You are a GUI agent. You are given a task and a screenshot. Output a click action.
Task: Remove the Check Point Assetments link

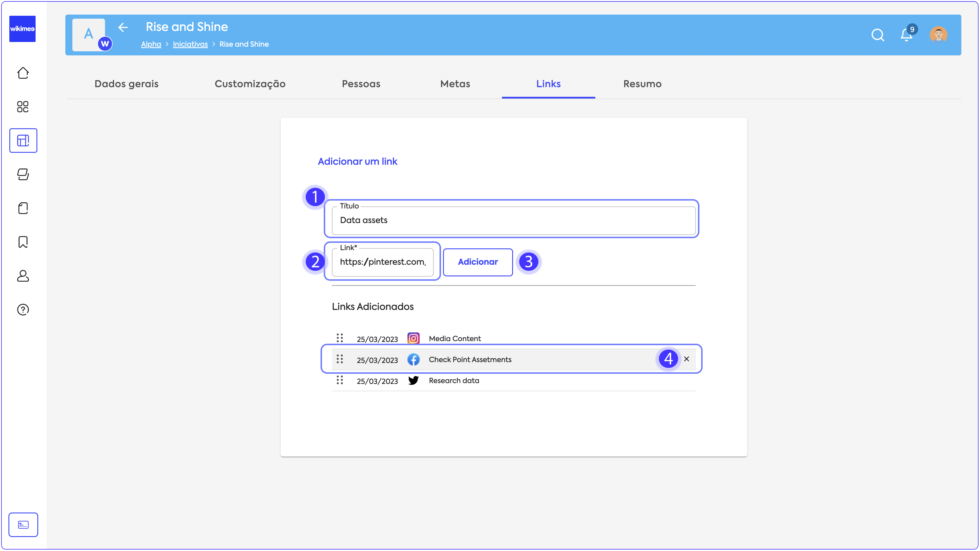[686, 359]
